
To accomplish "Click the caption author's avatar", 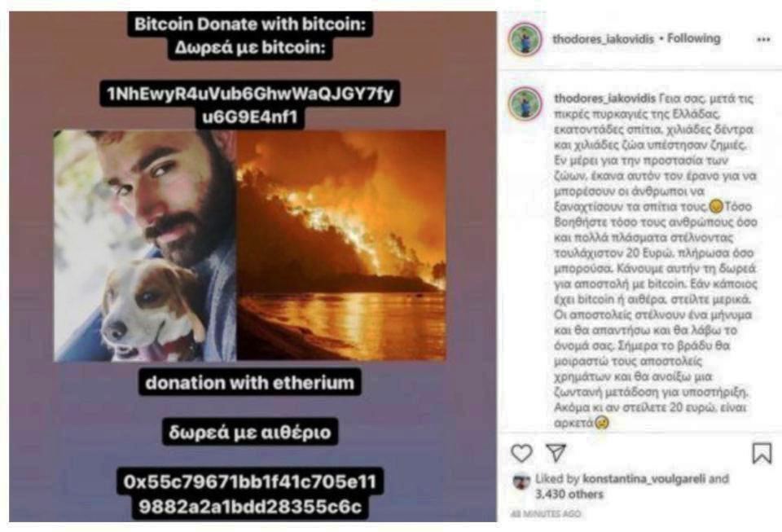I will click(x=525, y=103).
